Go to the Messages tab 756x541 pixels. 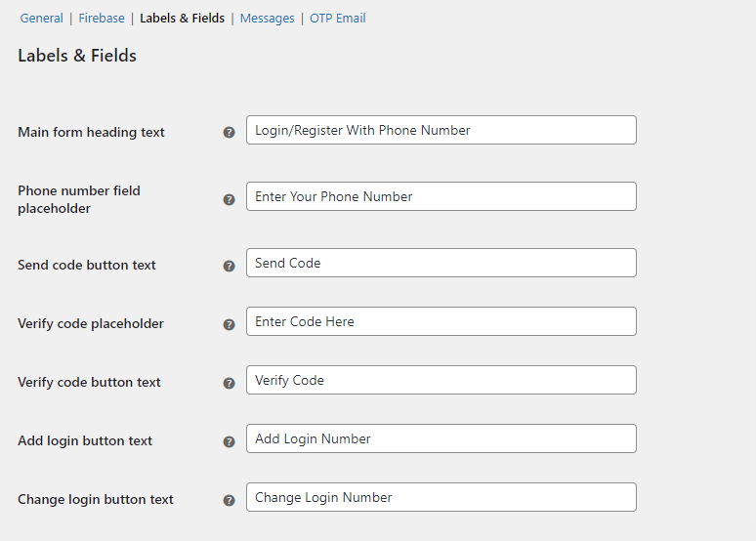[x=267, y=19]
